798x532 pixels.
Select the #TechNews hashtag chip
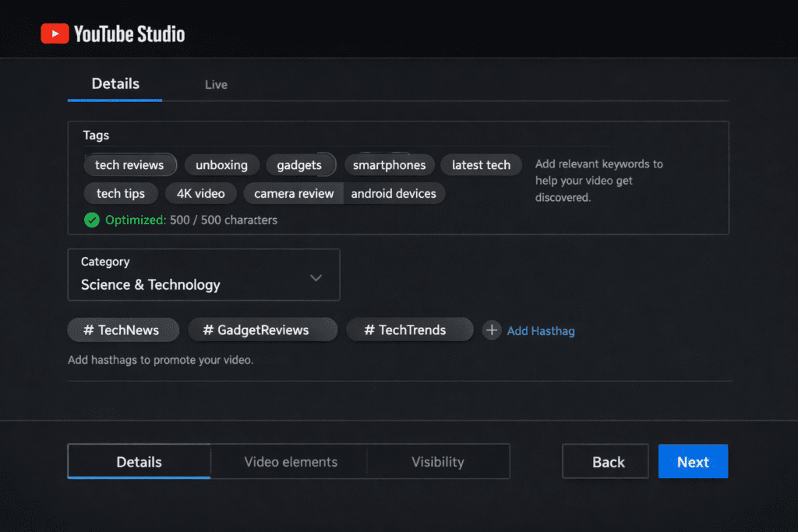(x=123, y=330)
